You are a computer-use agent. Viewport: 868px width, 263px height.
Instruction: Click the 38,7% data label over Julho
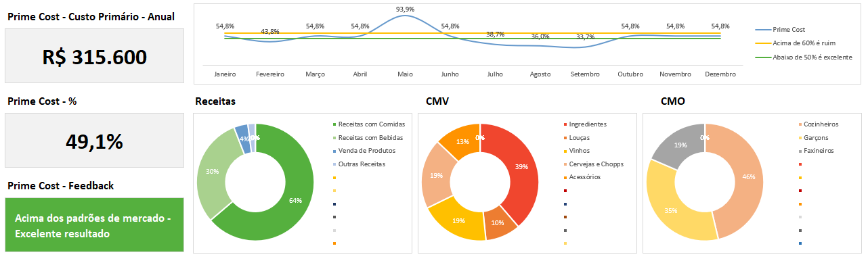tap(495, 34)
